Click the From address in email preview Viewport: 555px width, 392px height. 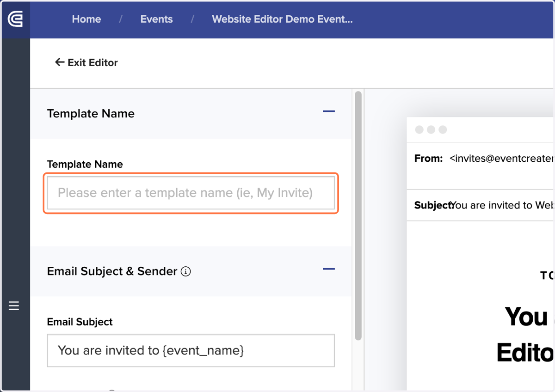click(x=501, y=158)
